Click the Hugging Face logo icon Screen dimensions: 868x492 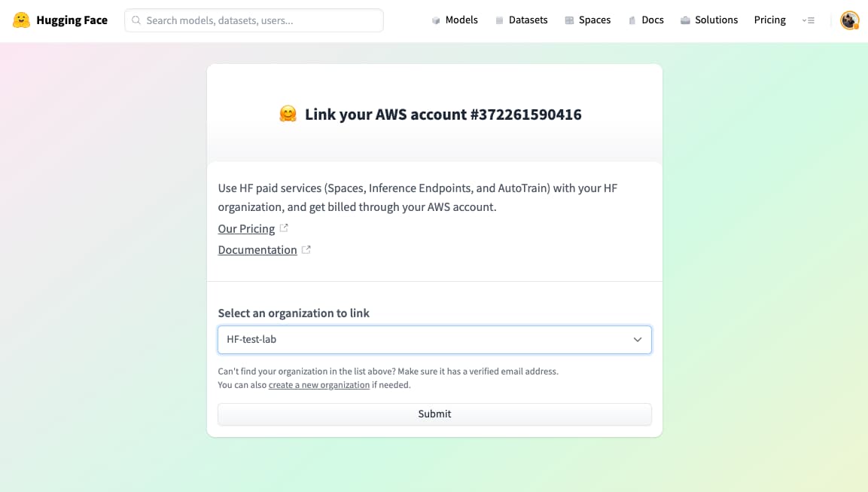point(22,20)
